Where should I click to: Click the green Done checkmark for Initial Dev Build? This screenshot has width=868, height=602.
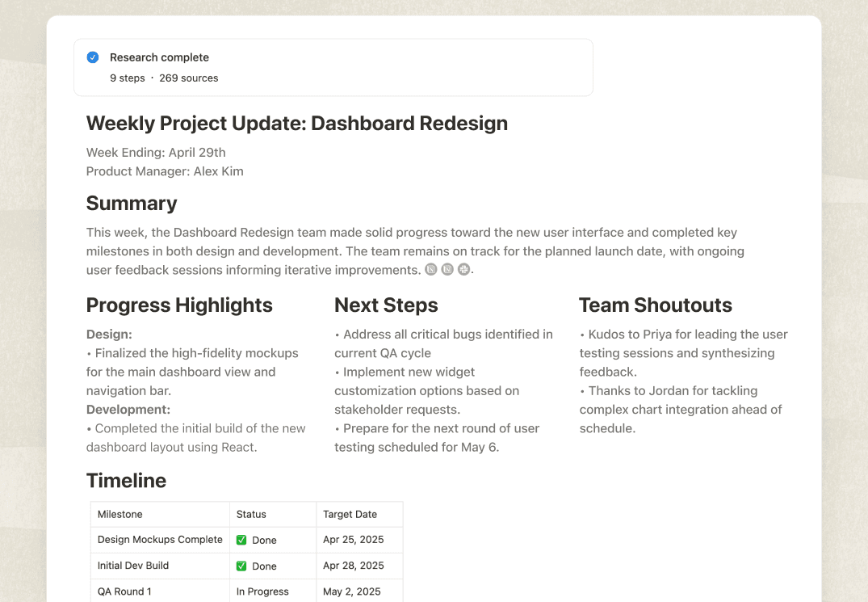pyautogui.click(x=241, y=566)
